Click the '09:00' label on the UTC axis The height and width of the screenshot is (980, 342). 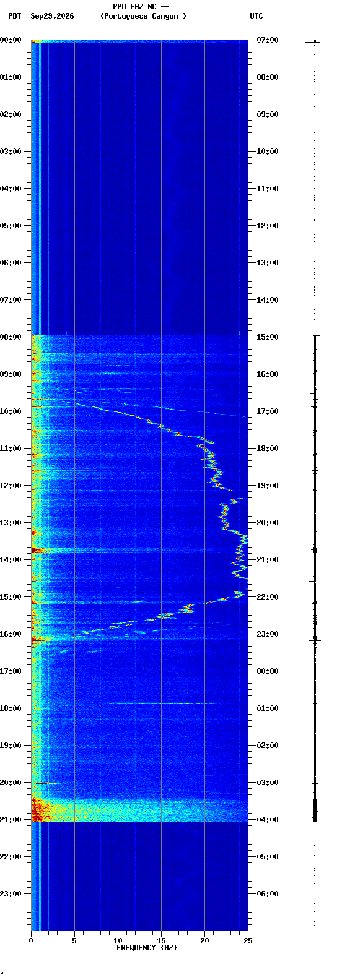pyautogui.click(x=268, y=114)
